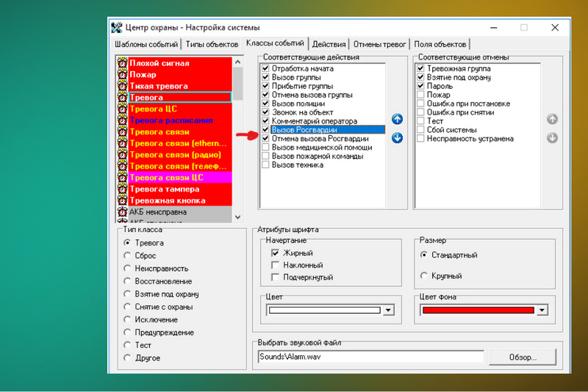
Task: Click the alarm clock icon beside Пожар
Action: pyautogui.click(x=122, y=74)
